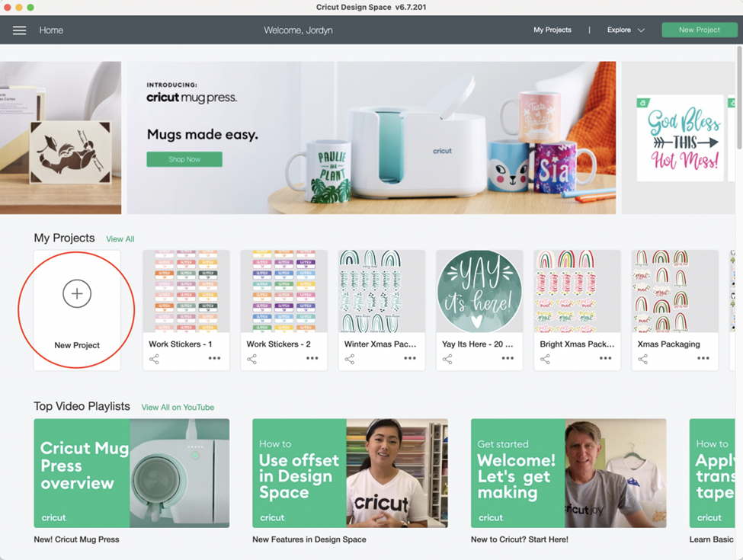The width and height of the screenshot is (743, 560).
Task: Share the Yay Its Here project
Action: (x=447, y=359)
